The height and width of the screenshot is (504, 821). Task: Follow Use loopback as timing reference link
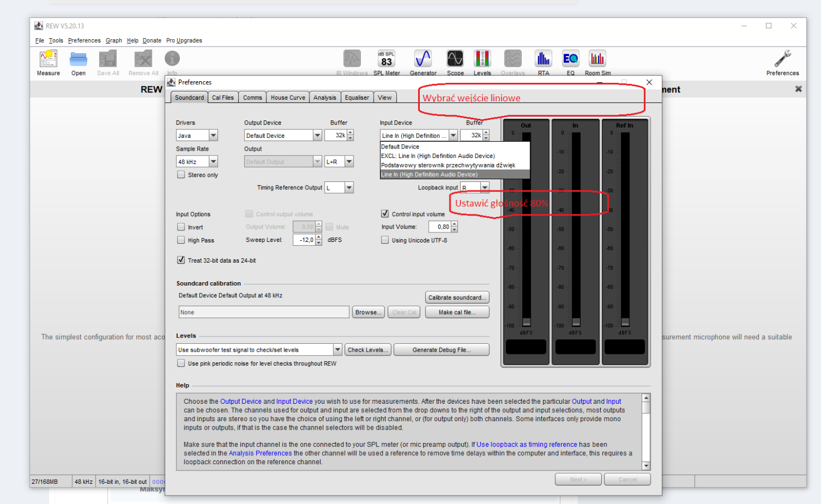[x=527, y=444]
